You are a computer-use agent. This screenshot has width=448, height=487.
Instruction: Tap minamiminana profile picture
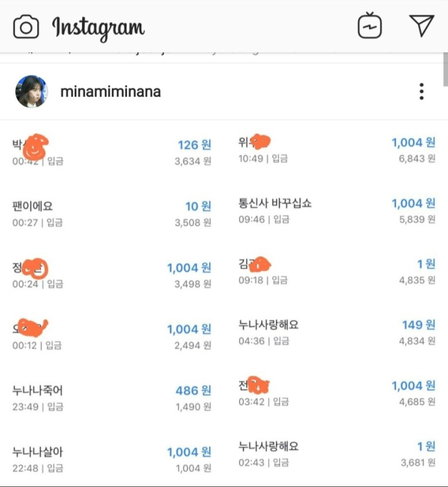tap(32, 91)
